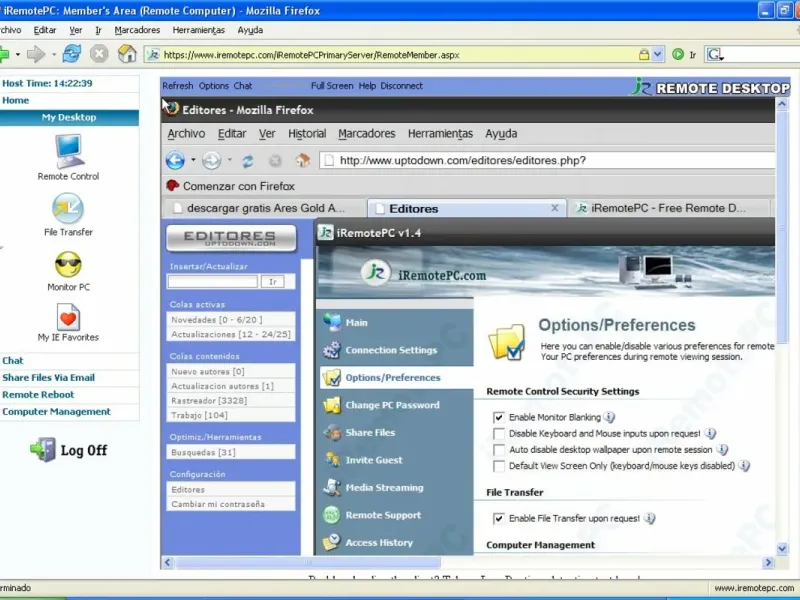Click vertical scrollbar down arrow of remote view

782,549
